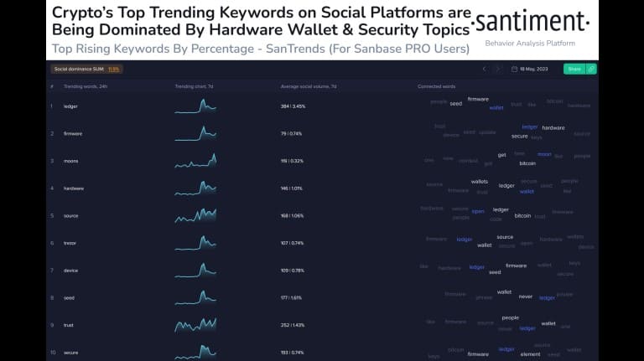Click the green Share button
This screenshot has width=644, height=361.
[x=574, y=69]
